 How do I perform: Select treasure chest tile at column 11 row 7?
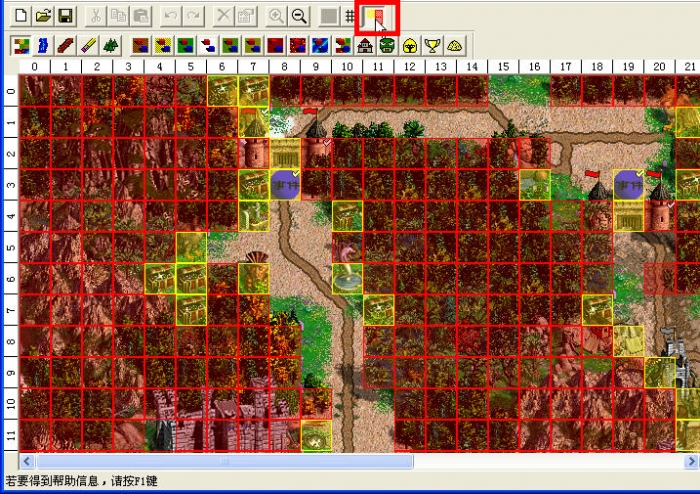[x=379, y=310]
